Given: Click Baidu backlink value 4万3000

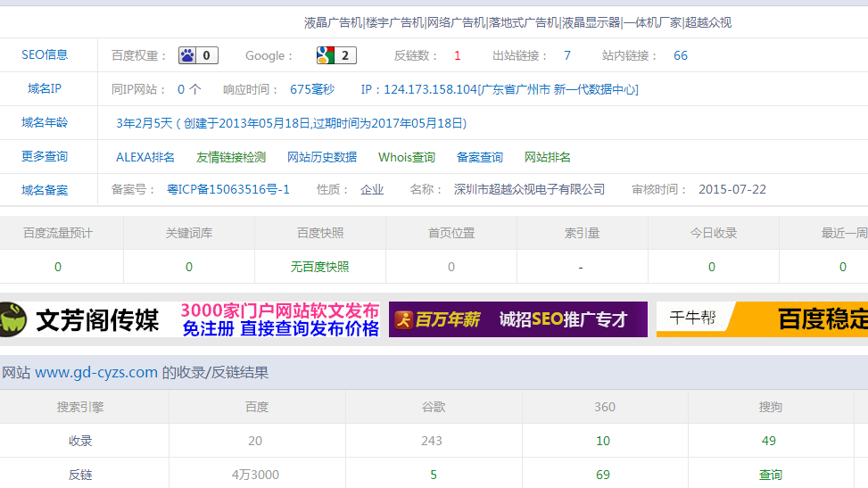Looking at the screenshot, I should tap(255, 475).
